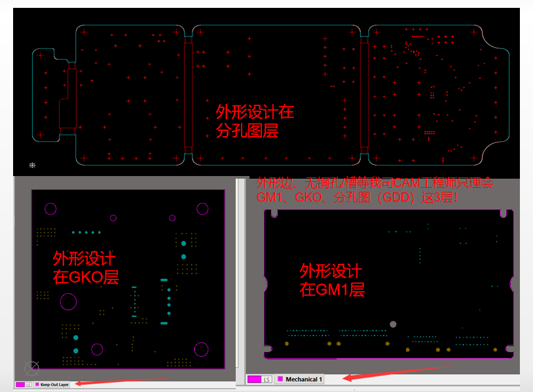Select the large magenta circle at GKO board's top-right corner
This screenshot has width=533, height=392.
click(202, 209)
